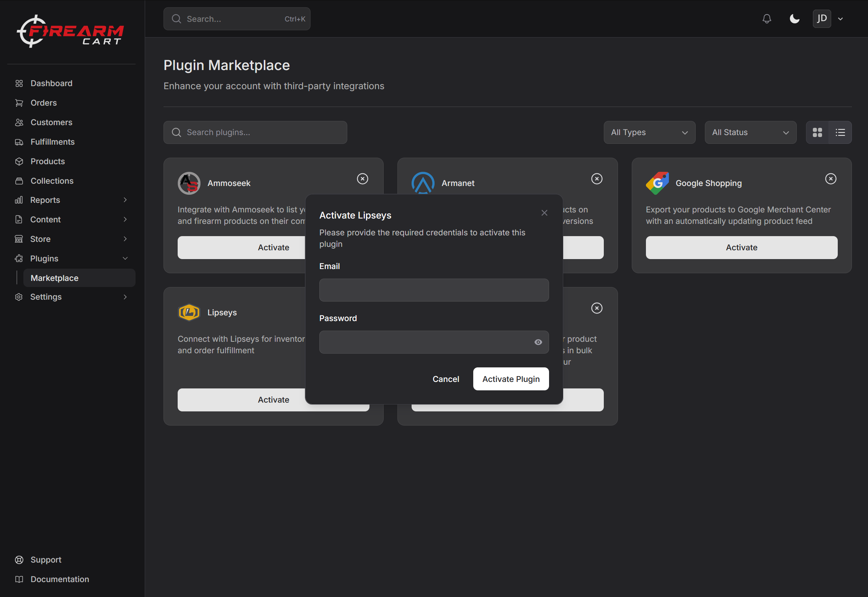The height and width of the screenshot is (597, 868).
Task: Expand user menu chevron beside JD
Action: 840,19
